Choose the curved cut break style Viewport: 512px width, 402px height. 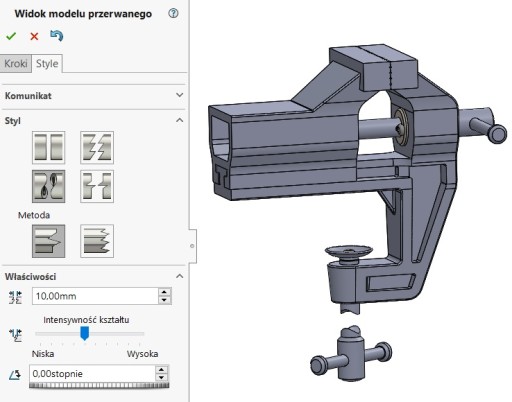click(49, 186)
